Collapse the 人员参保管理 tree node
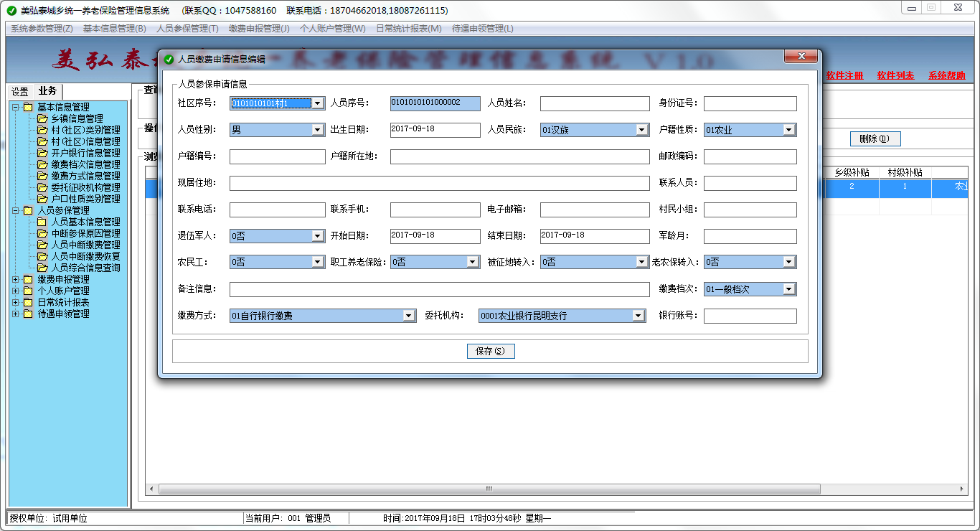Image resolution: width=980 pixels, height=531 pixels. [16, 210]
